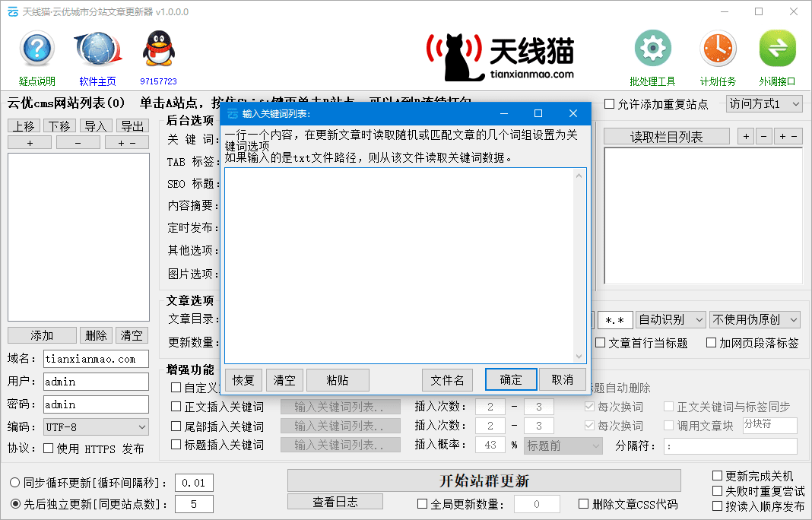This screenshot has height=520, width=812.
Task: Open the 计划任务 clock icon
Action: (x=718, y=48)
